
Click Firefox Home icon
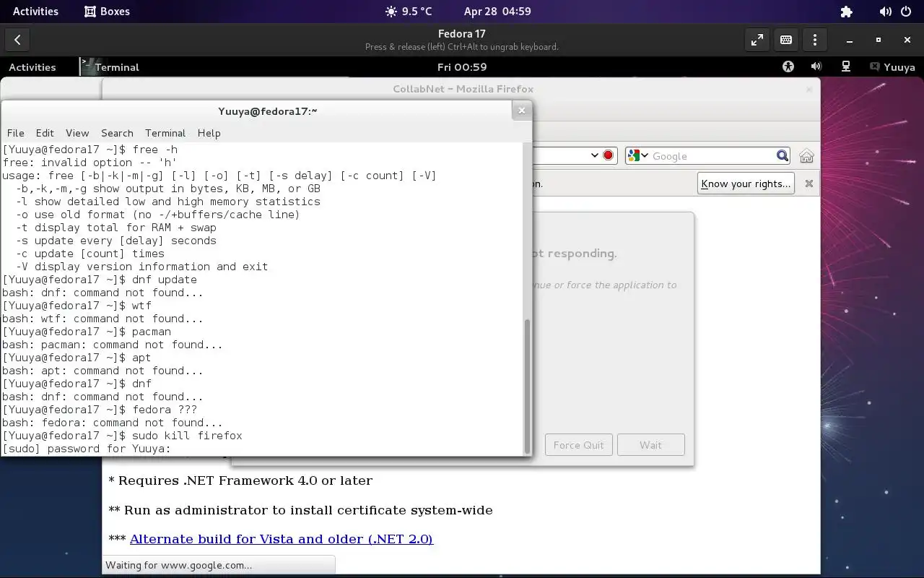click(806, 156)
